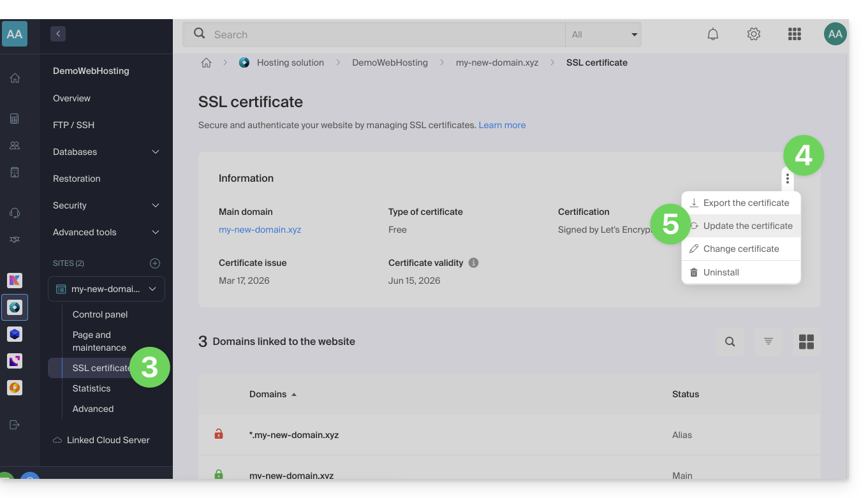Open the my-new-domain.xyz main domain link
Screen dimensions: 868x498
point(260,230)
